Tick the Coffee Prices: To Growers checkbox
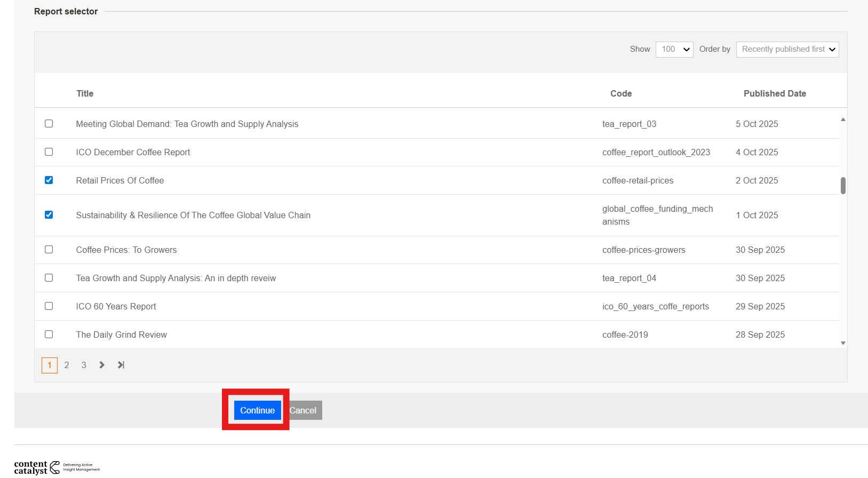The width and height of the screenshot is (868, 478). [49, 250]
